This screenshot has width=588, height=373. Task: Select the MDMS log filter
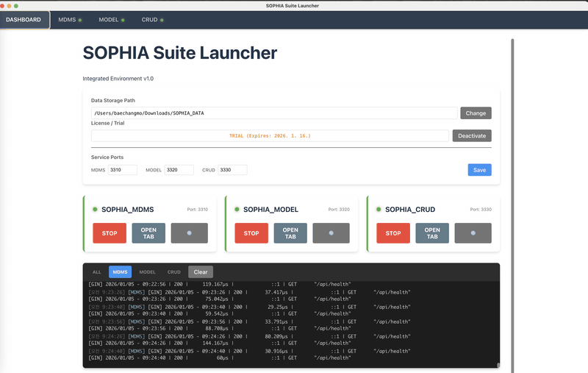120,272
